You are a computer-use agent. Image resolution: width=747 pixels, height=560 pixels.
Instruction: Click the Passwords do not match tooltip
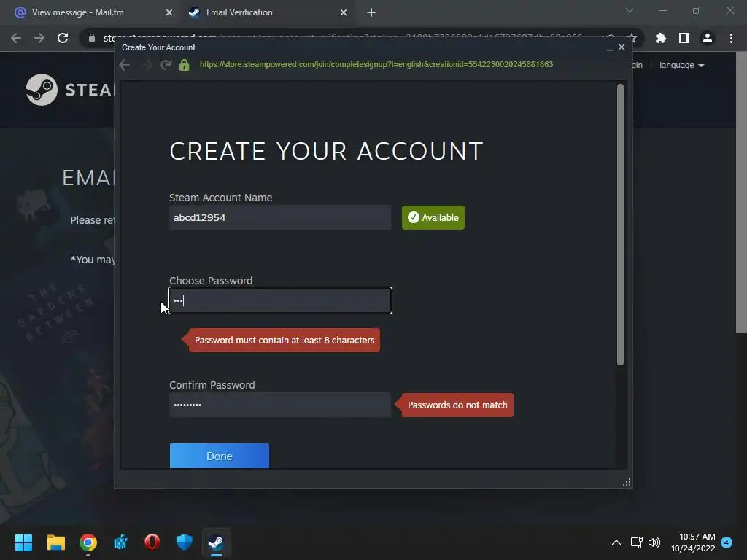454,405
